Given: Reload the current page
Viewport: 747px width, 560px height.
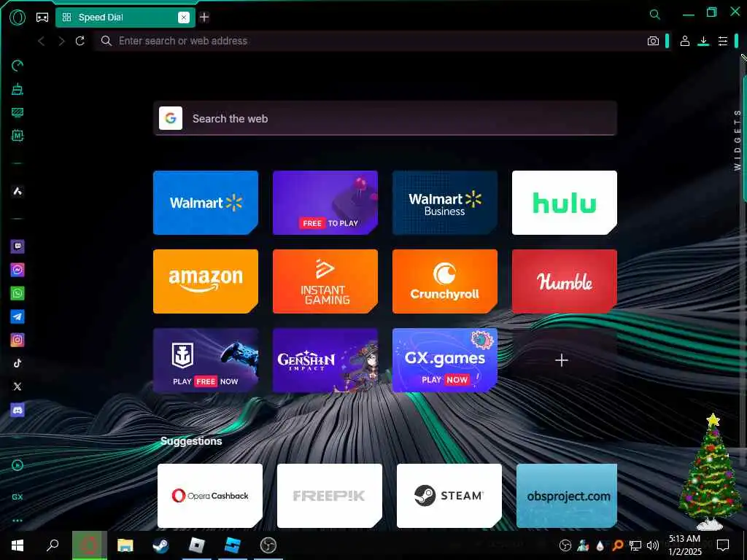Looking at the screenshot, I should pos(80,41).
